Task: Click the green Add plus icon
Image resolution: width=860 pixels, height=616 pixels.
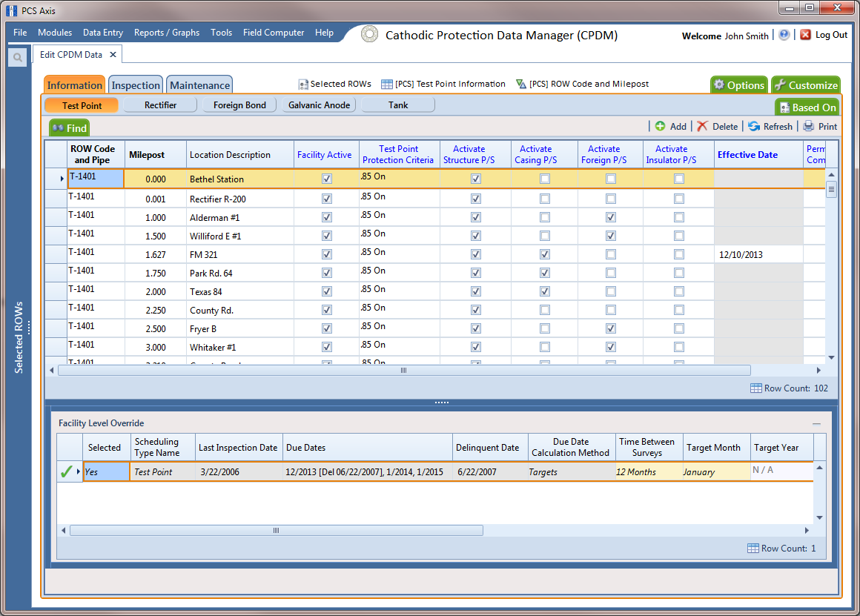Action: point(660,126)
